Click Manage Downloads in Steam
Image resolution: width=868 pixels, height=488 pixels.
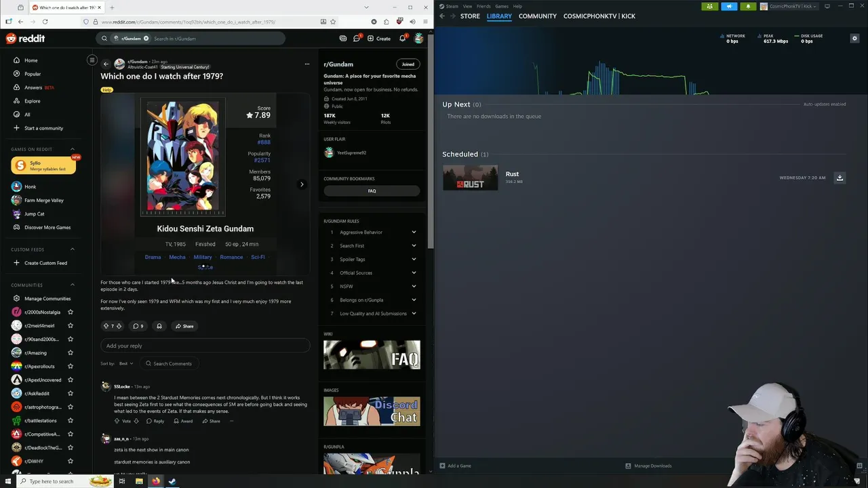pyautogui.click(x=648, y=466)
